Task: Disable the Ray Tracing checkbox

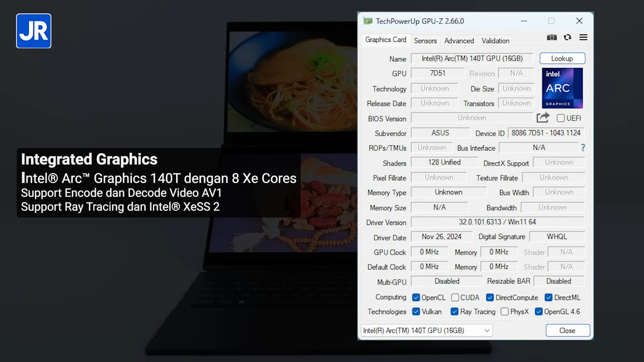Action: pos(454,312)
